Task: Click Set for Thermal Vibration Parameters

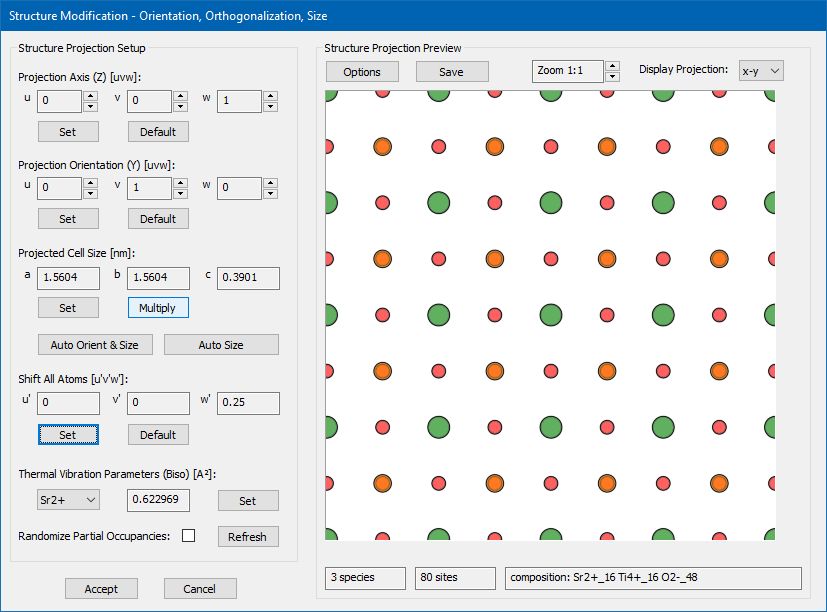Action: pyautogui.click(x=248, y=500)
